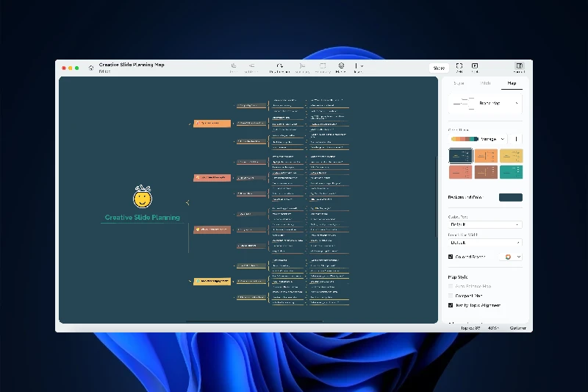Click the Subtopic toolbar icon

click(x=251, y=66)
